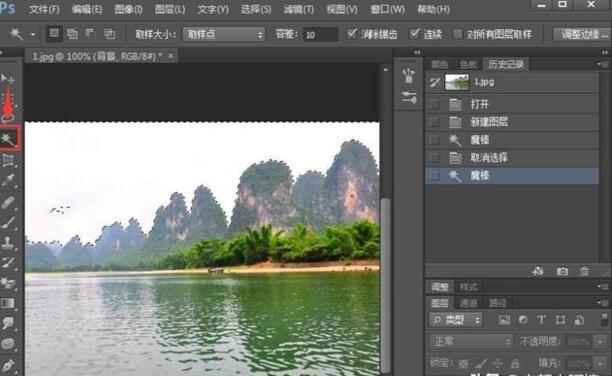This screenshot has width=612, height=376.
Task: Click the 容差 tolerance input field
Action: 320,34
